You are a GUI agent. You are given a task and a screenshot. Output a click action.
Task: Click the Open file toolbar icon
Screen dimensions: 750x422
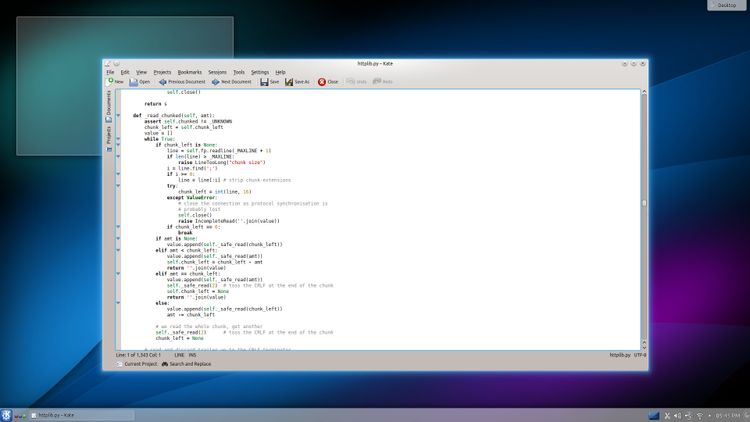140,82
